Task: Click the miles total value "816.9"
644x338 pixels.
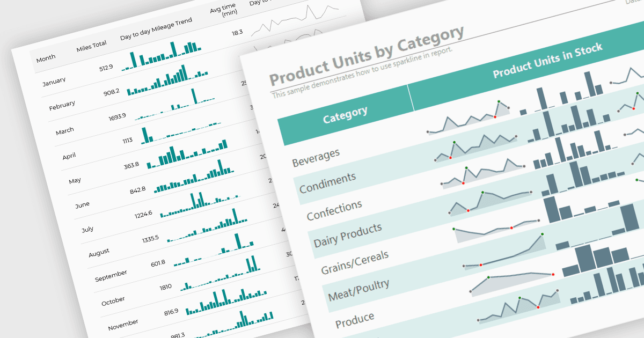Action: point(171,311)
